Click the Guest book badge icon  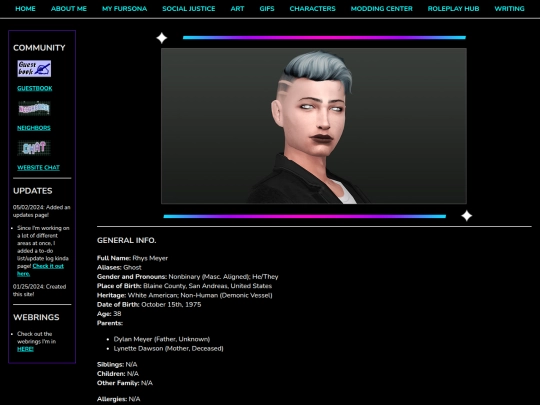click(x=34, y=69)
